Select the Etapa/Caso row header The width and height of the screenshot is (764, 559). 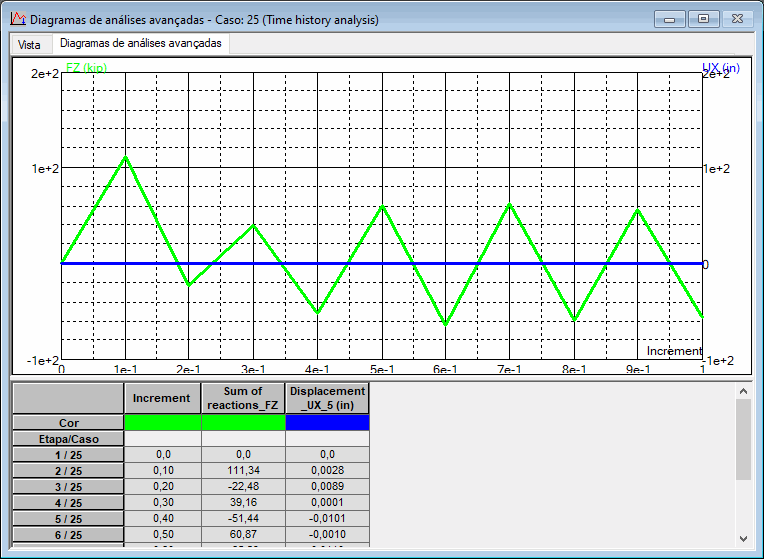[x=68, y=439]
